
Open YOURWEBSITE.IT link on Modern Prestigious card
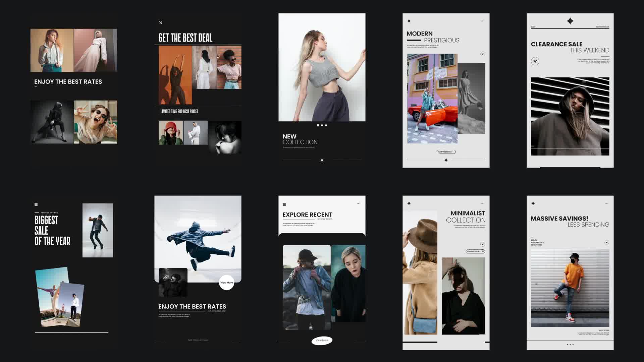(446, 152)
